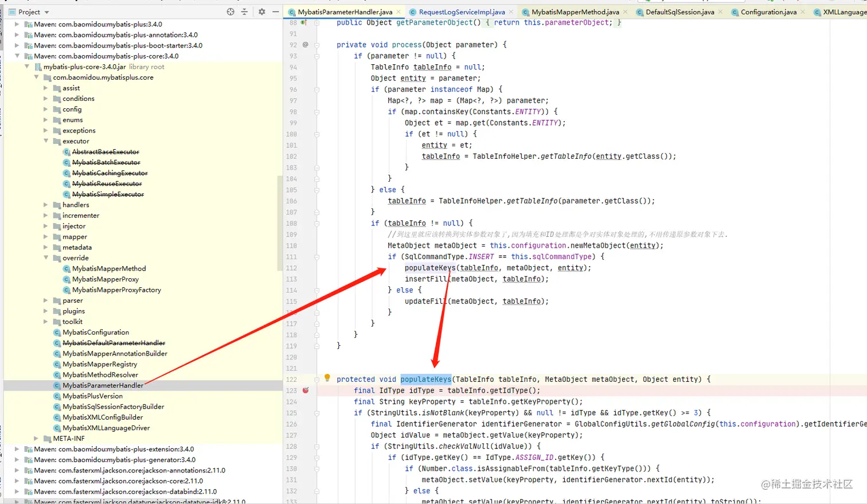Select MybatisSqlSessionFactoryBuilder in the tree
The width and height of the screenshot is (867, 504).
coord(113,407)
